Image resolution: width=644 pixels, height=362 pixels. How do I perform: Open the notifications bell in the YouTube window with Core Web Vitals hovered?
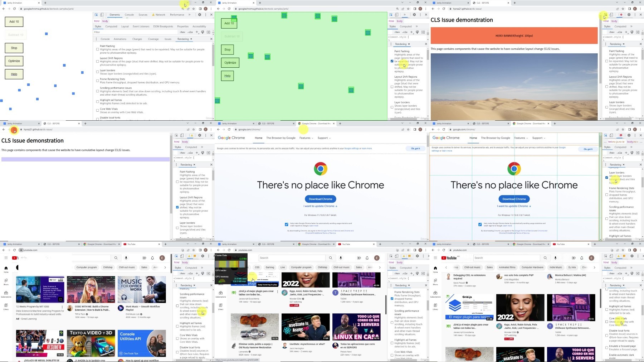pos(582,258)
